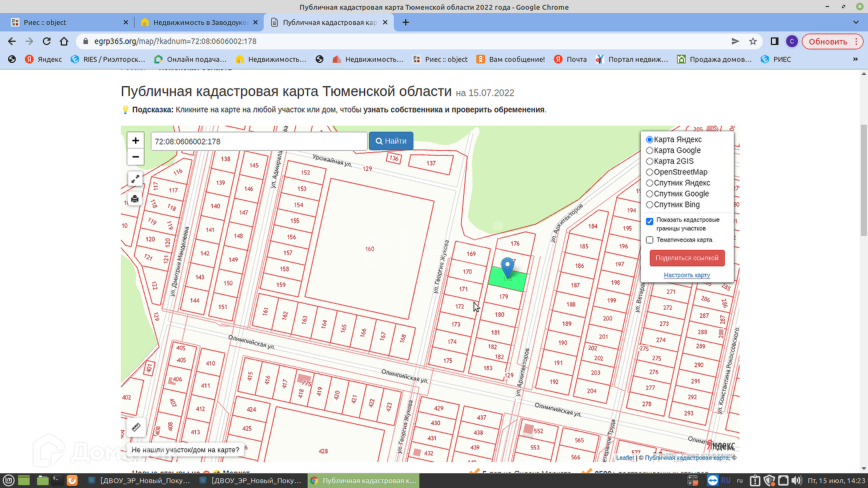Screen dimensions: 868x488
Task: Open the browser home page
Action: [64, 41]
